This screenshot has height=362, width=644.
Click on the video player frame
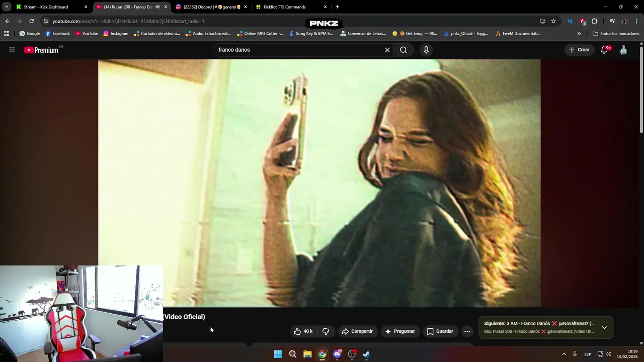(x=319, y=183)
